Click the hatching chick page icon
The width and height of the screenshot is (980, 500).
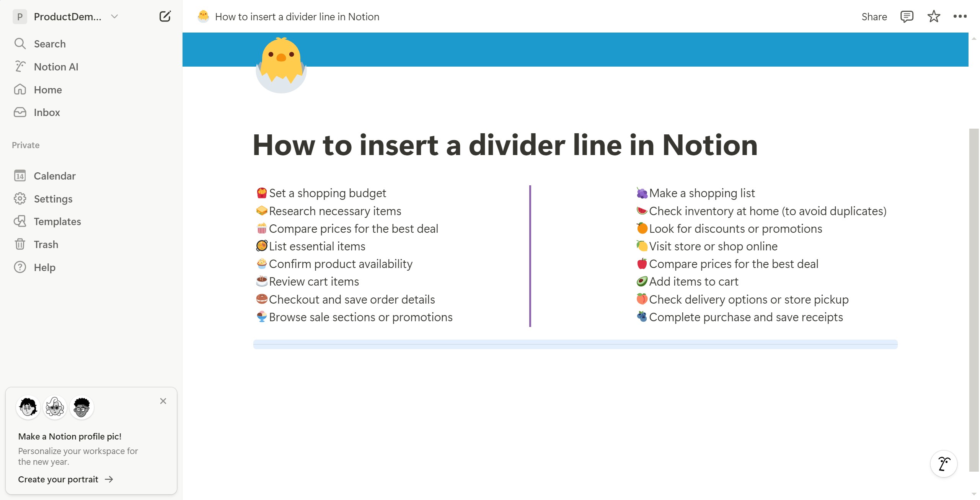point(281,65)
